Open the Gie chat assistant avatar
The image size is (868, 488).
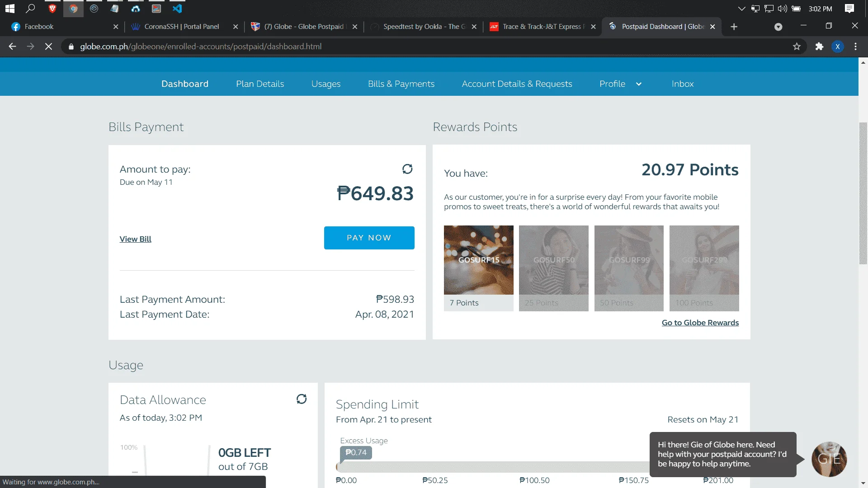coord(829,459)
